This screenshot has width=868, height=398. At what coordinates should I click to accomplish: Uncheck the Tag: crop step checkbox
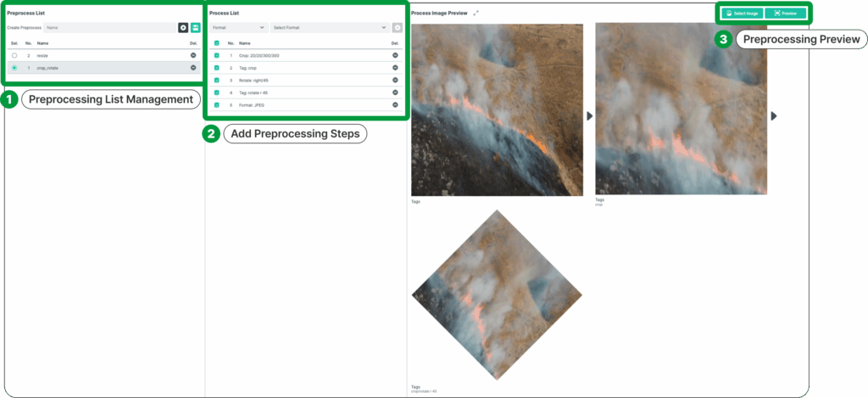tap(217, 67)
